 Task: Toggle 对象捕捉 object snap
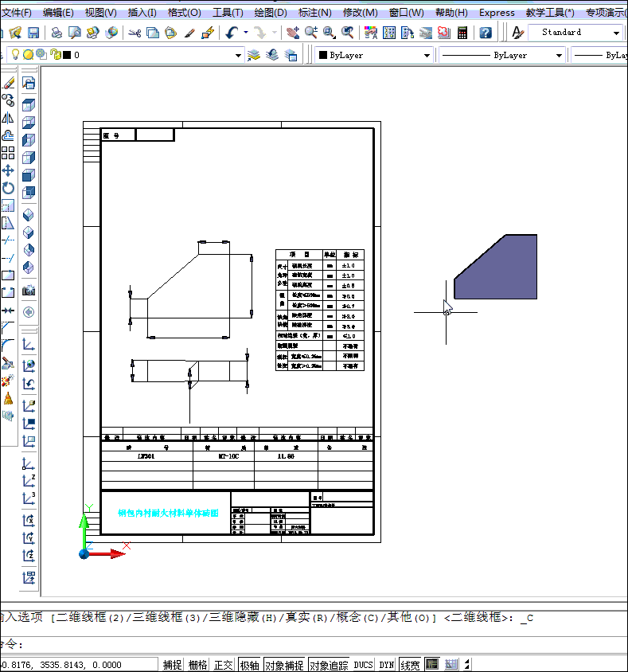284,665
